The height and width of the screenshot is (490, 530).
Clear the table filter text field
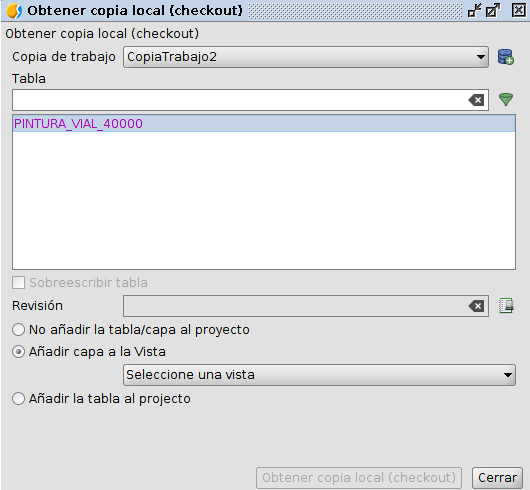(476, 100)
